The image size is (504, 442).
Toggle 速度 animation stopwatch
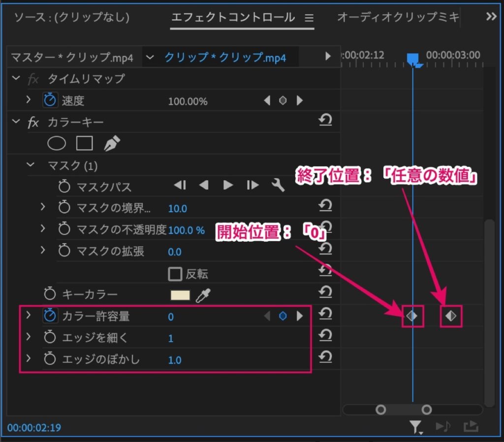click(x=50, y=100)
